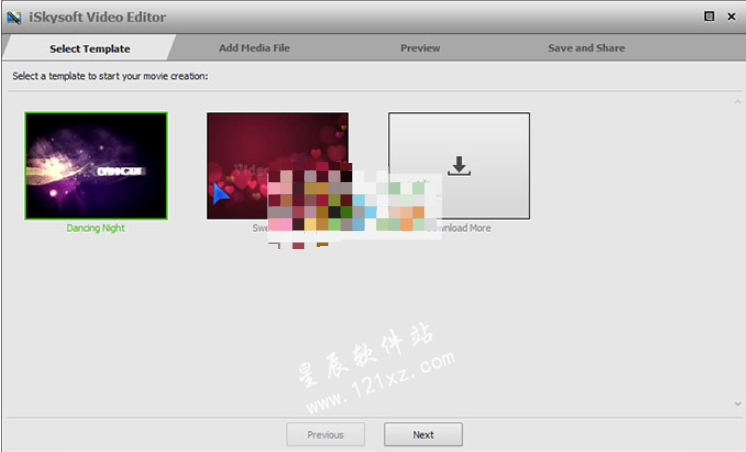Viewport: 746px width, 452px height.
Task: Maximize the video editor window
Action: tap(709, 16)
